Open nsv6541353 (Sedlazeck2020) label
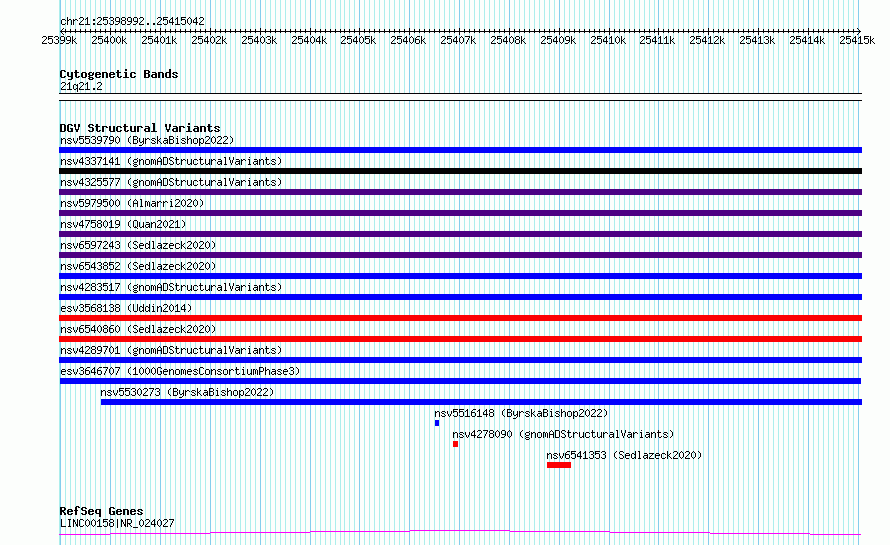The image size is (890, 545). pos(624,455)
